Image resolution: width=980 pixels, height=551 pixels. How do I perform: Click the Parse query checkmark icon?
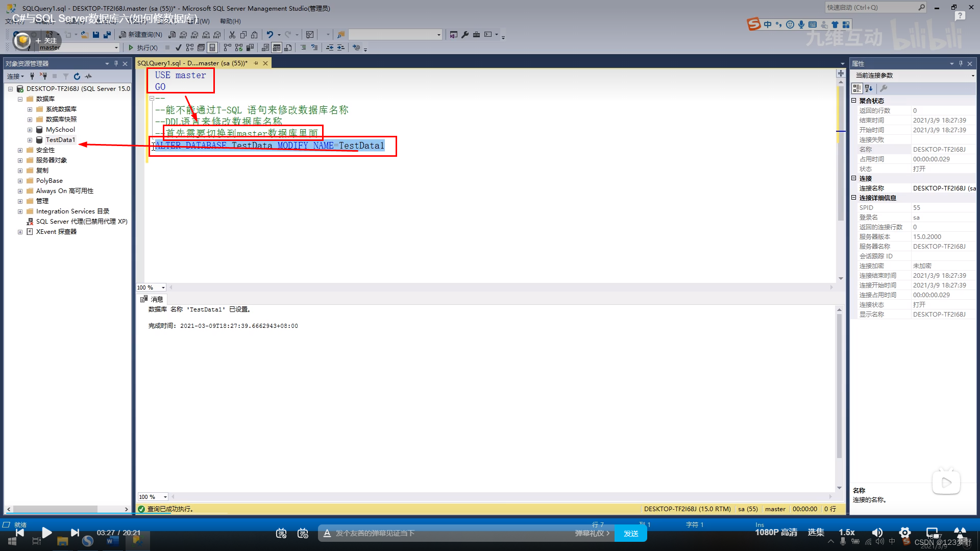coord(178,47)
